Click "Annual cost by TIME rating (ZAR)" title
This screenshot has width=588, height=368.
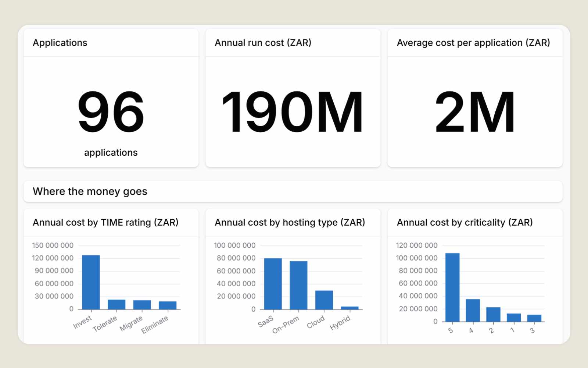105,222
